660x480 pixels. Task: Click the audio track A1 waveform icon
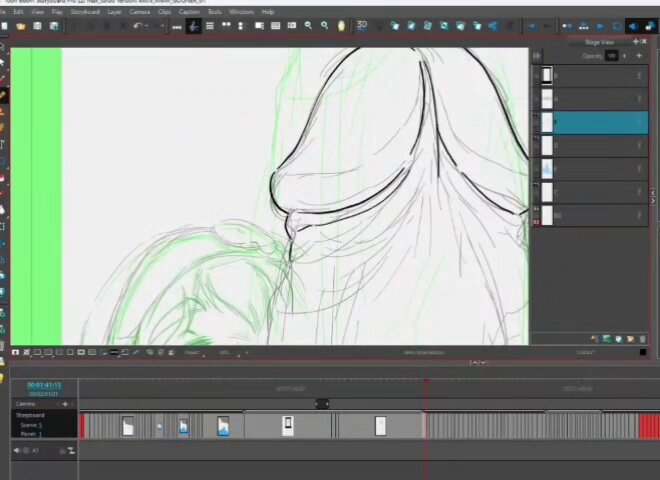pyautogui.click(x=71, y=451)
